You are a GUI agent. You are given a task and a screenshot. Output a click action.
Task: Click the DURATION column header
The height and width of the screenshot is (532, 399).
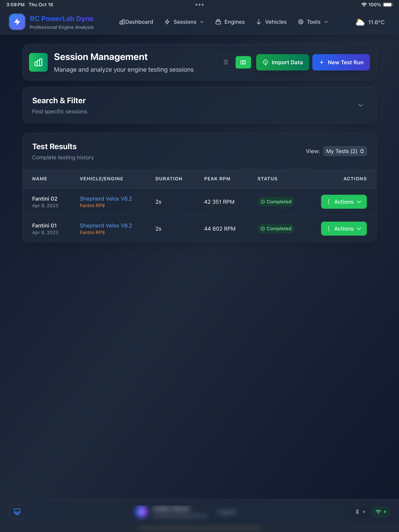tap(169, 179)
